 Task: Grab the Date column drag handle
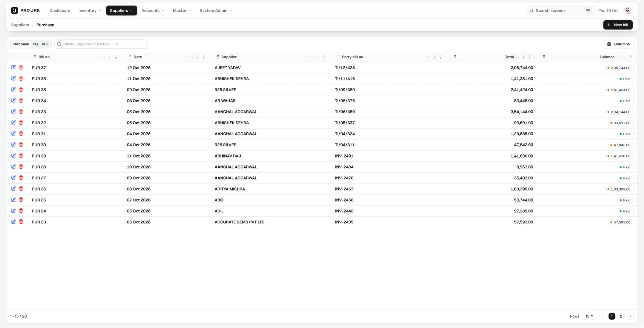pos(130,57)
